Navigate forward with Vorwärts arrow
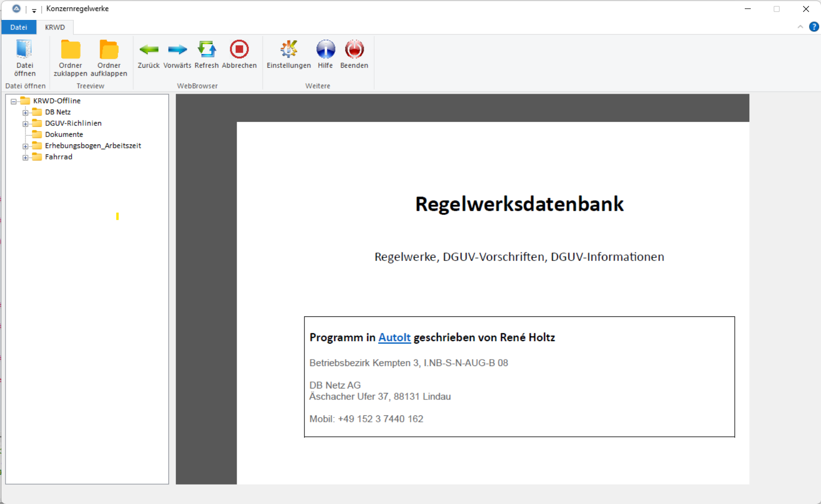Image resolution: width=821 pixels, height=504 pixels. (x=177, y=49)
